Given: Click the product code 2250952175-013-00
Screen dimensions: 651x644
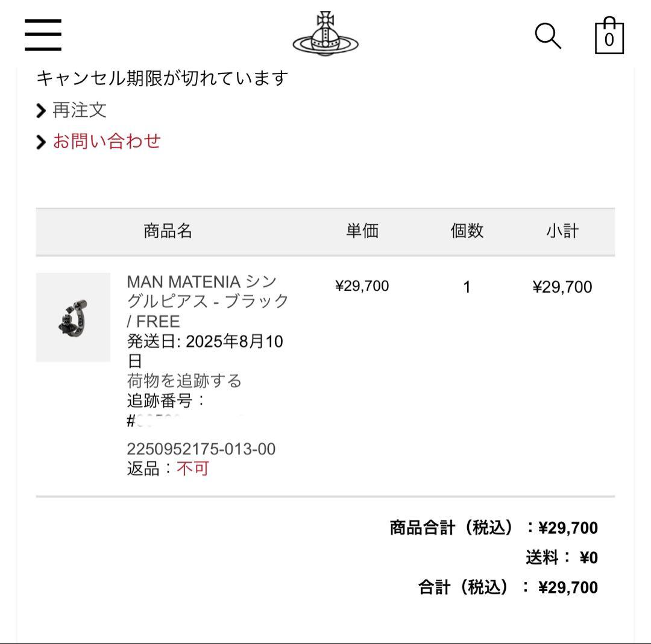Looking at the screenshot, I should pos(201,449).
